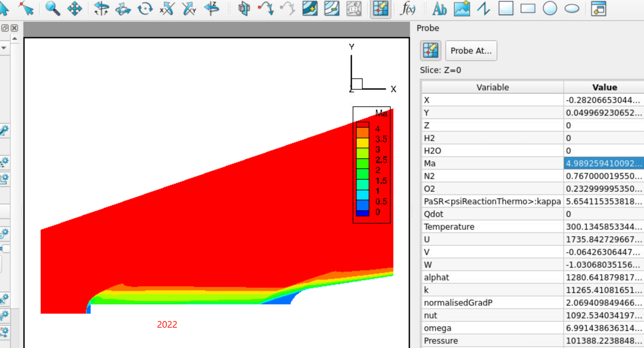Image resolution: width=644 pixels, height=348 pixels.
Task: Click the sidebar scroll-up arrow
Action: click(x=15, y=39)
